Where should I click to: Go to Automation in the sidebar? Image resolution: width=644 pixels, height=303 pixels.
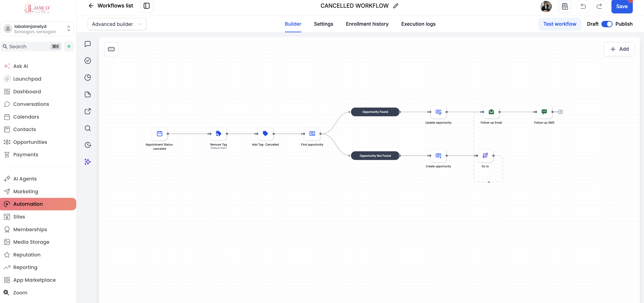38,204
